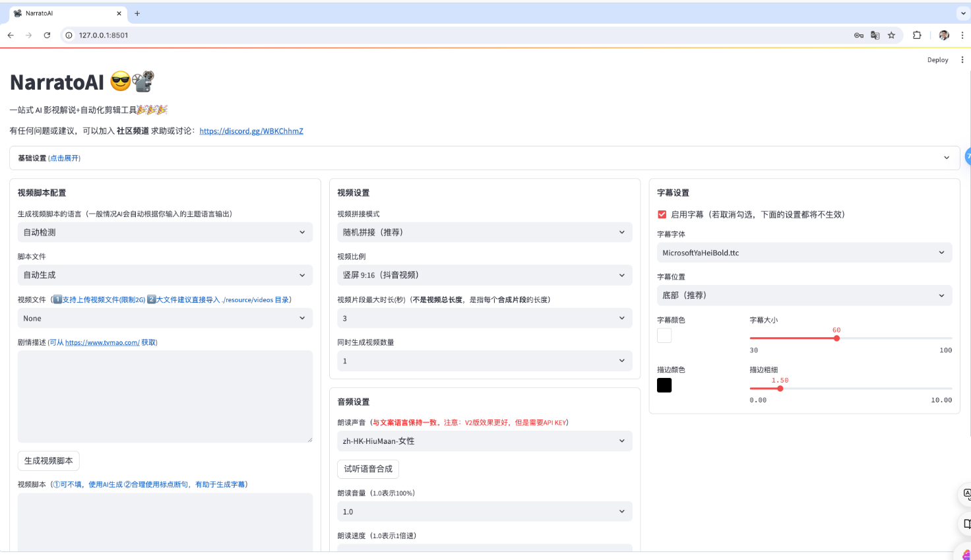Open the white 字幕颜色 color swatch
Image resolution: width=971 pixels, height=560 pixels.
click(664, 336)
